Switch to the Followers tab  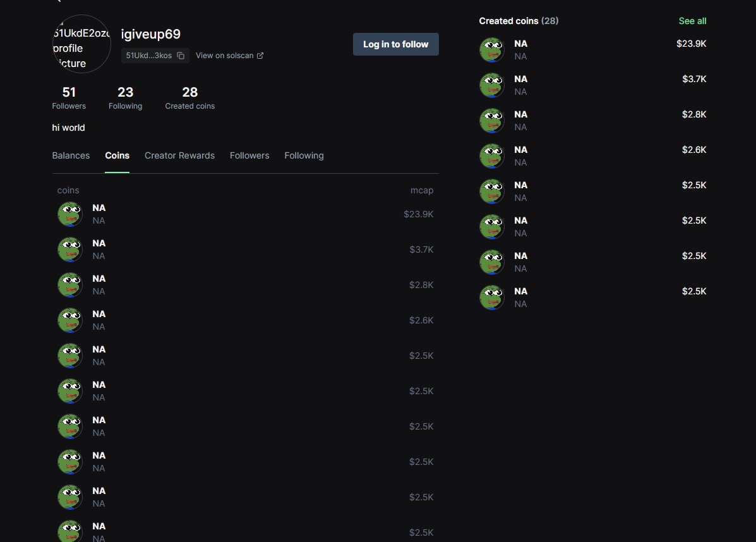click(249, 156)
